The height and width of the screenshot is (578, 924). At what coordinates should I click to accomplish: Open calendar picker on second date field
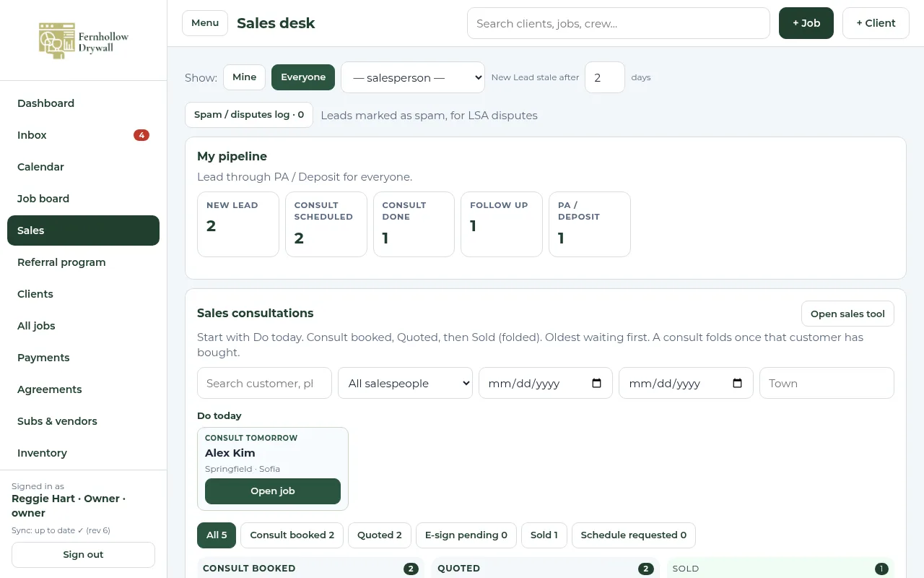pos(737,384)
